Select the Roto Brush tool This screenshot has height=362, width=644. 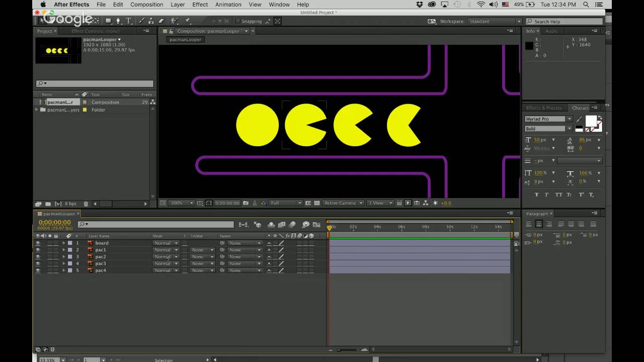pyautogui.click(x=174, y=21)
